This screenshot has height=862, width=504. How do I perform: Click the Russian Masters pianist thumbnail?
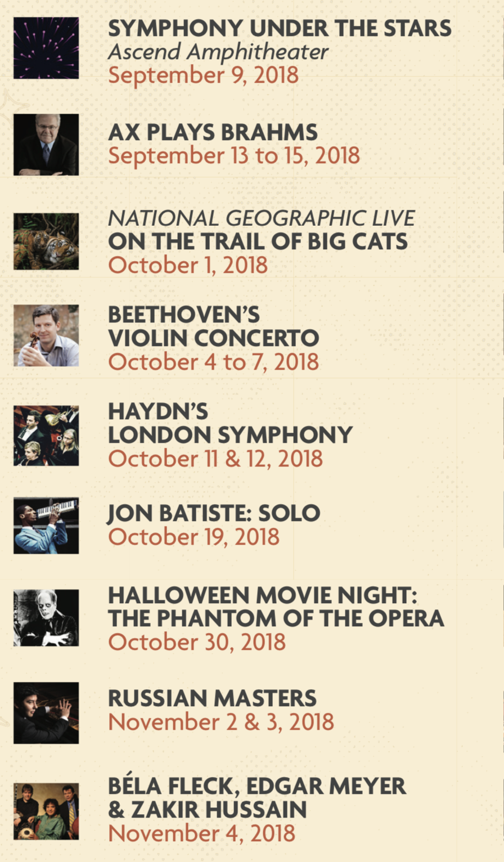click(x=46, y=713)
